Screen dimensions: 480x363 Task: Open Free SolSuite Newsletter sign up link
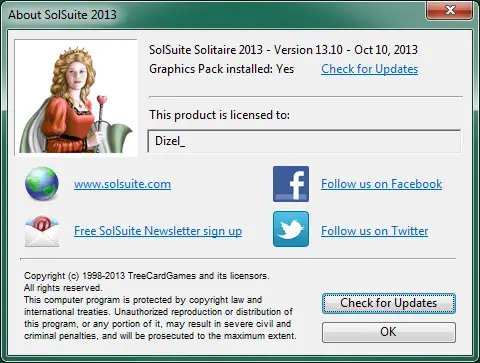pos(158,231)
